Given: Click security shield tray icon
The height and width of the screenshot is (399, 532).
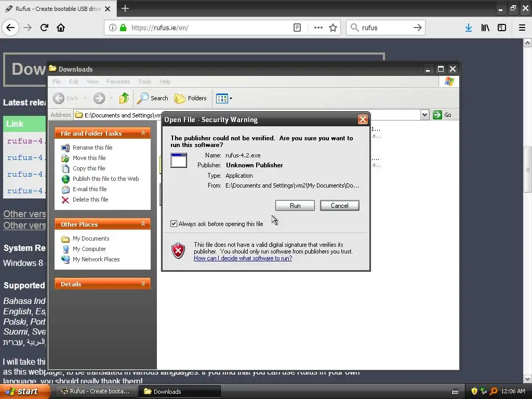Looking at the screenshot, I should [x=474, y=391].
